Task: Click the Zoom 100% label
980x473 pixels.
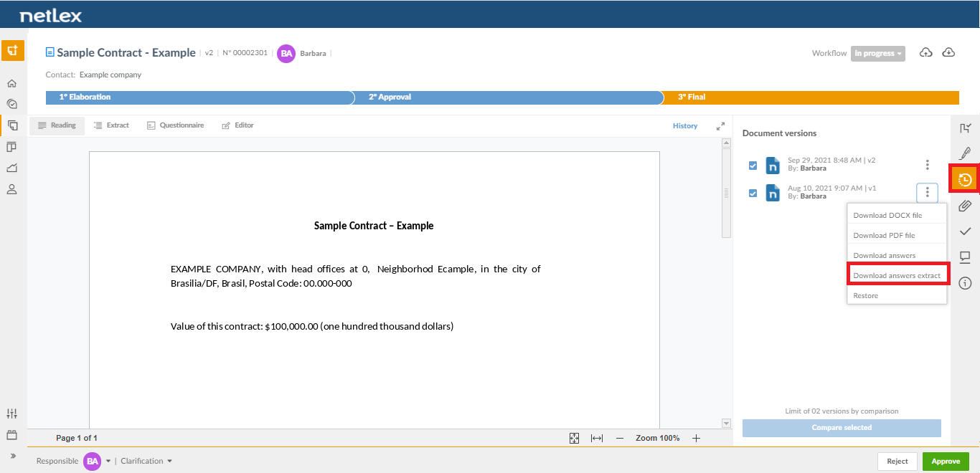Action: tap(658, 439)
